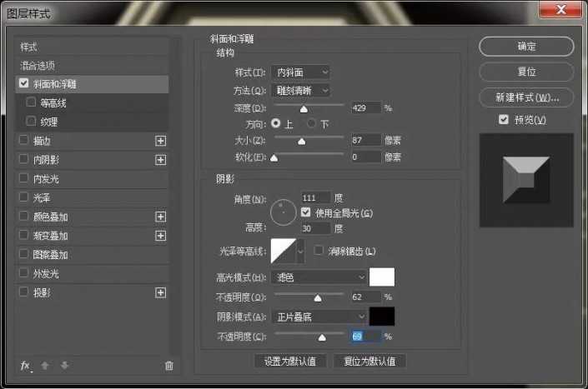The image size is (588, 389).
Task: Uncheck 使用全局光 option
Action: pos(305,213)
